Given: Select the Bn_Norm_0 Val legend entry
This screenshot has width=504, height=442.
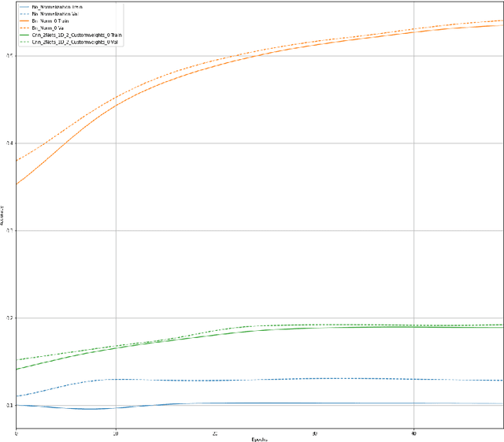Looking at the screenshot, I should pyautogui.click(x=49, y=28).
